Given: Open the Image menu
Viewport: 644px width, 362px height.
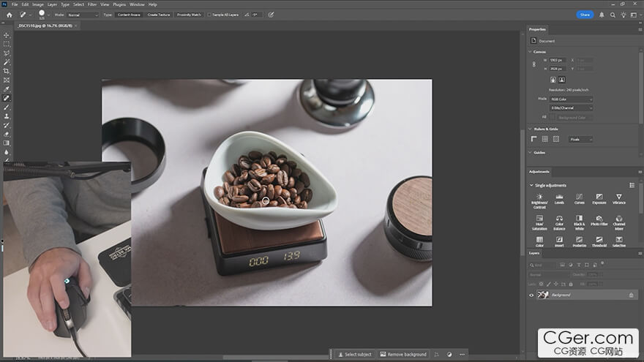Looking at the screenshot, I should [38, 4].
